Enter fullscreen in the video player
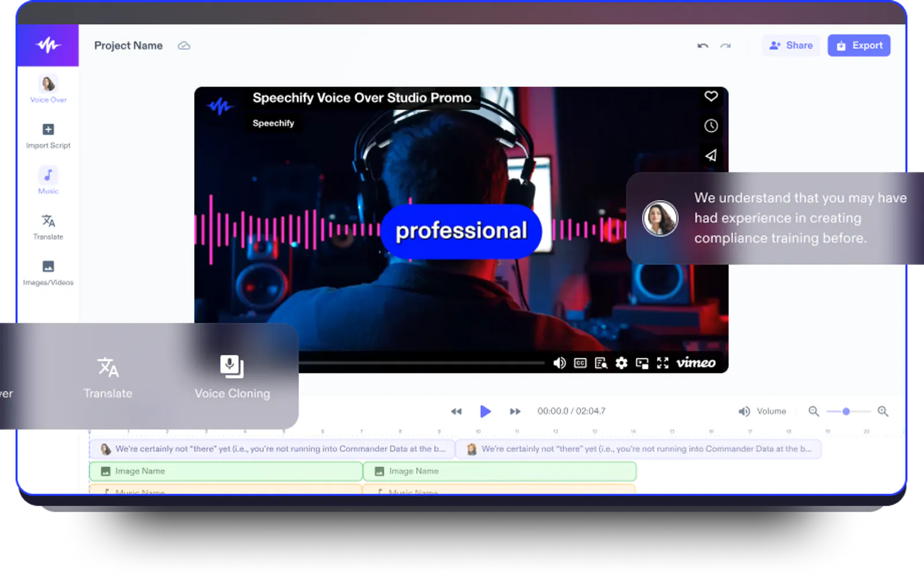 (662, 363)
